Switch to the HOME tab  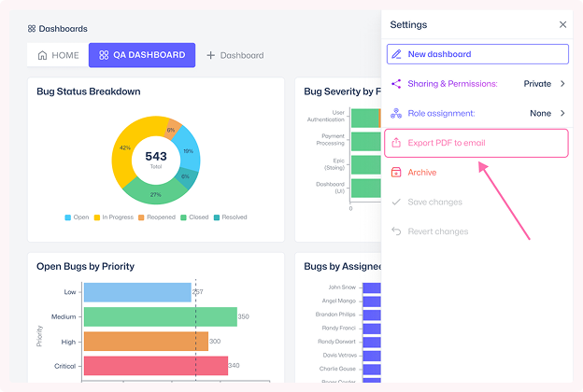click(58, 55)
